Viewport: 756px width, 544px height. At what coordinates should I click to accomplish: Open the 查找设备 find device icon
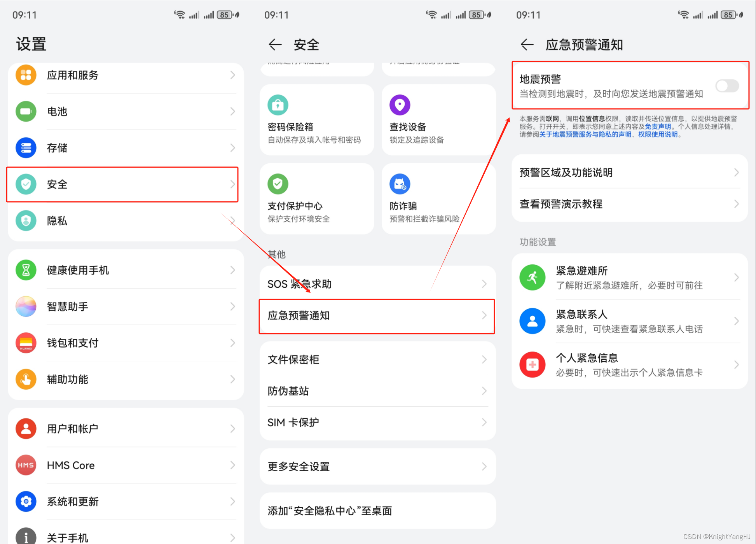click(x=400, y=105)
